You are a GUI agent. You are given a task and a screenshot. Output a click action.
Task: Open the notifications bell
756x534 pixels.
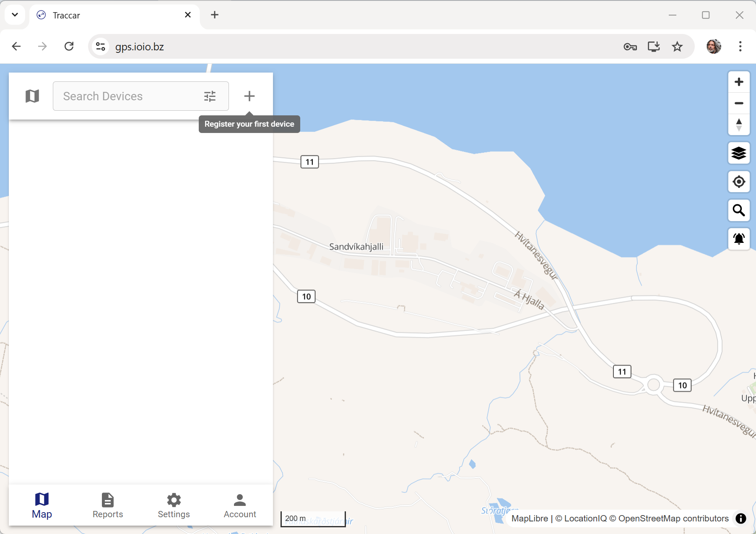(x=739, y=239)
